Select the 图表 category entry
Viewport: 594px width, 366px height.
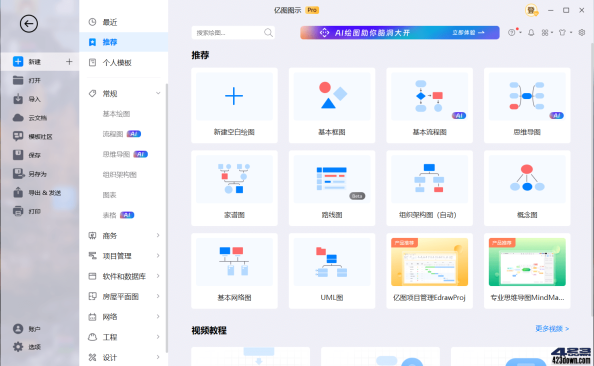point(109,195)
